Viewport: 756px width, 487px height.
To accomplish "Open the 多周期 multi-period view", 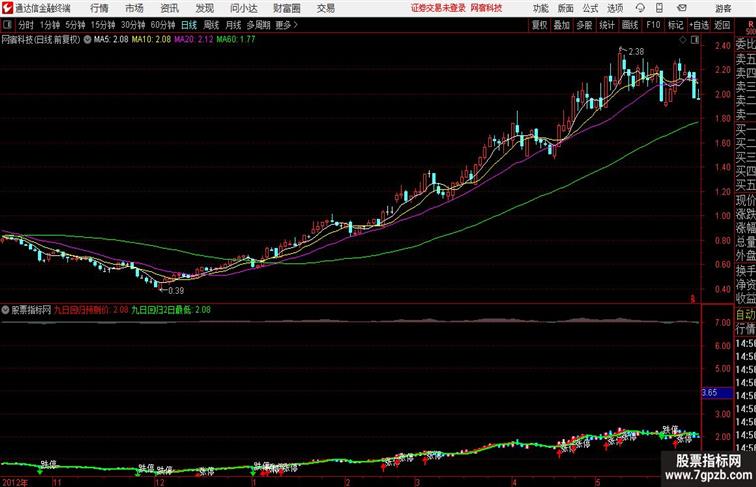I will pos(258,25).
